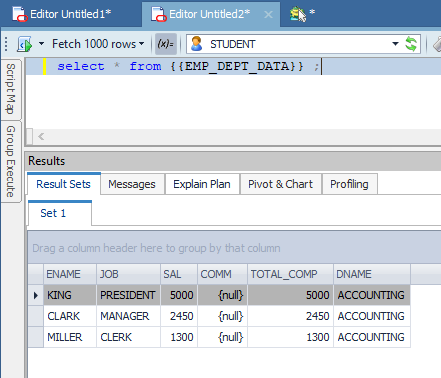Select the Set 1 result tab

[x=59, y=213]
